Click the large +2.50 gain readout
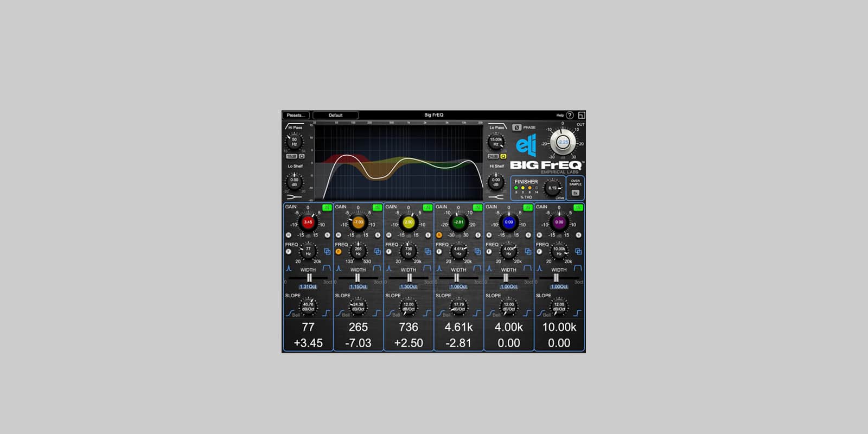868x434 pixels. [408, 343]
